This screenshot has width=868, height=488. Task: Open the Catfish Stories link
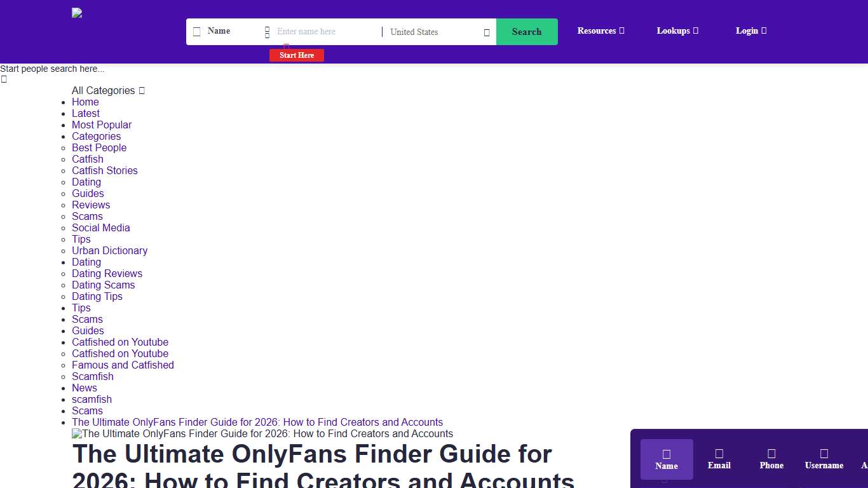105,170
